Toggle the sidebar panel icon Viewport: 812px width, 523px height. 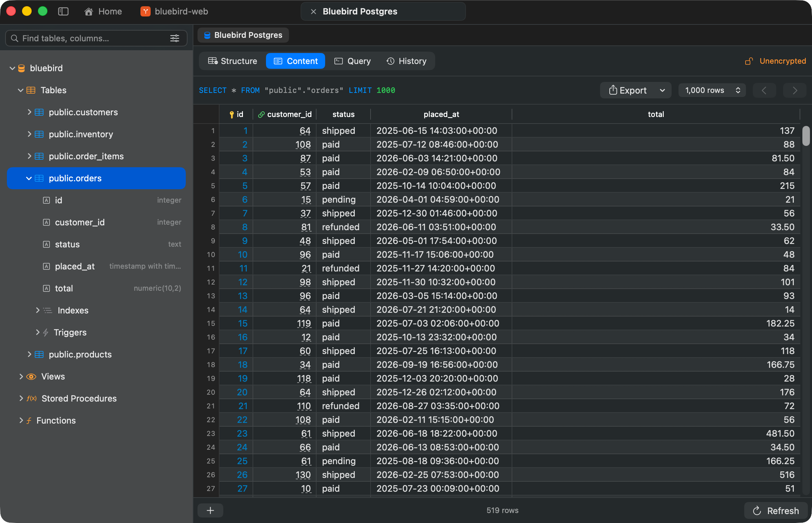[63, 11]
